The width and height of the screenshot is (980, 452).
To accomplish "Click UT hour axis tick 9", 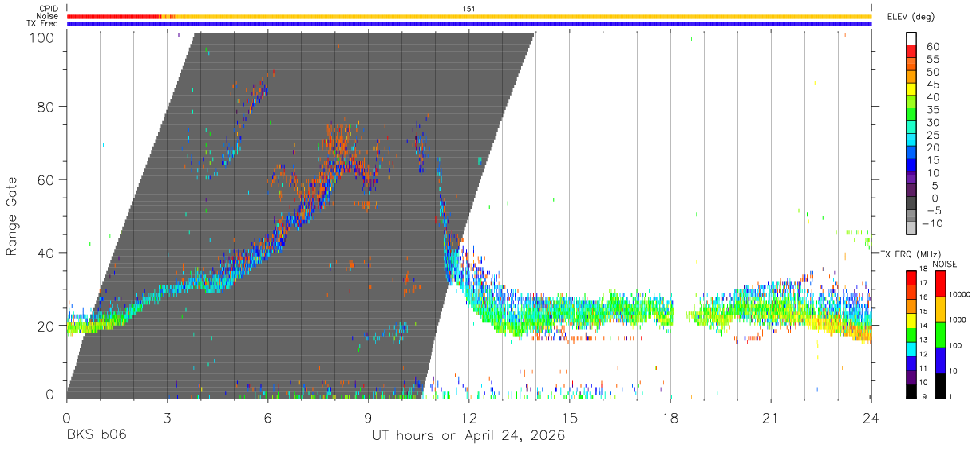I will pos(368,417).
